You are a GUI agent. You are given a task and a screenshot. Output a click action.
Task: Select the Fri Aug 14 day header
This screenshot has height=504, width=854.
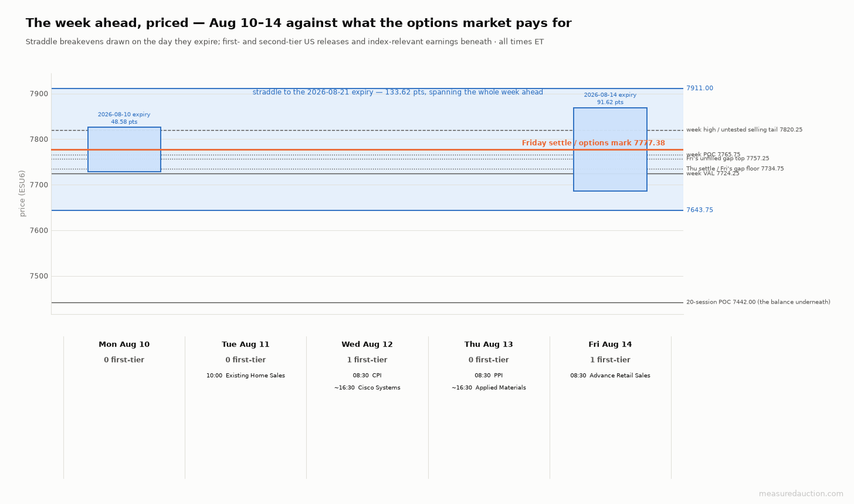pos(610,345)
